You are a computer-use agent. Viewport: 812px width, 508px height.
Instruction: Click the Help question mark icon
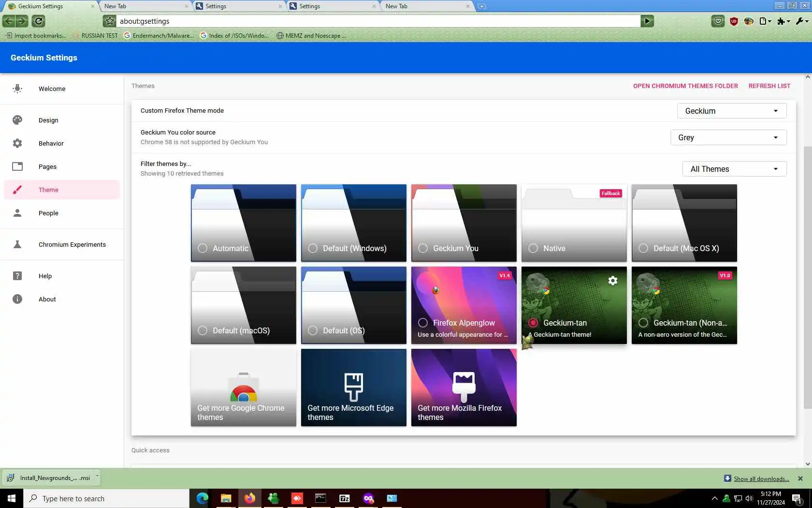(x=17, y=276)
